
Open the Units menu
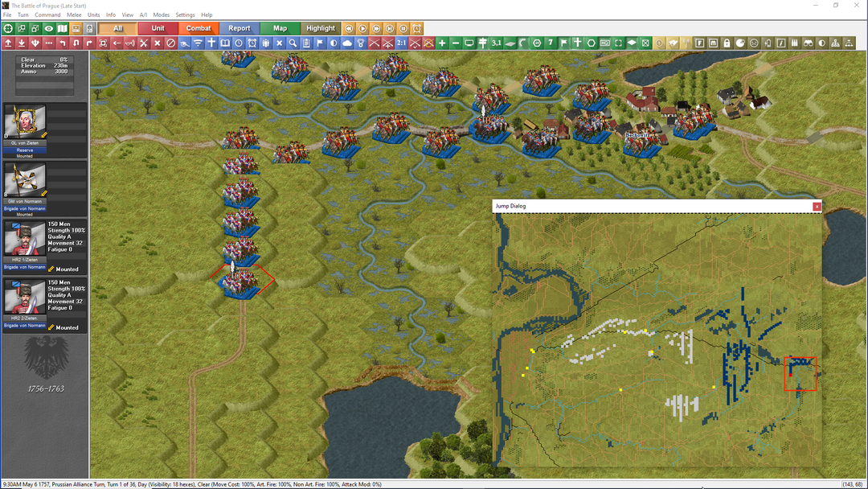pos(93,15)
